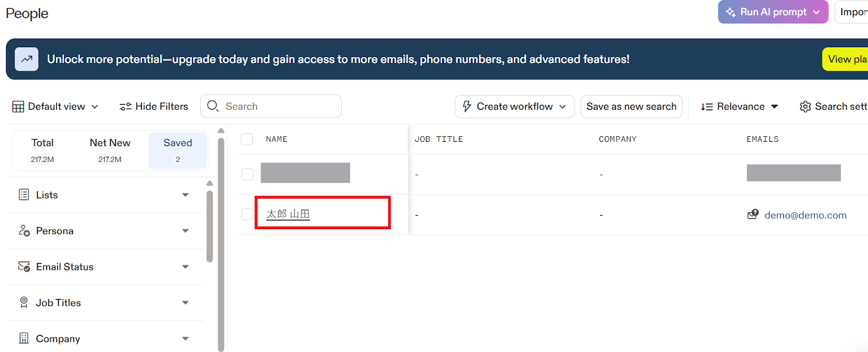Click the email status icon beside demo@demo.com

click(753, 215)
